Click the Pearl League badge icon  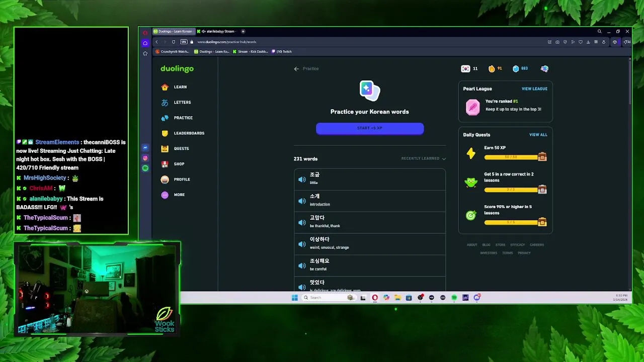tap(472, 107)
